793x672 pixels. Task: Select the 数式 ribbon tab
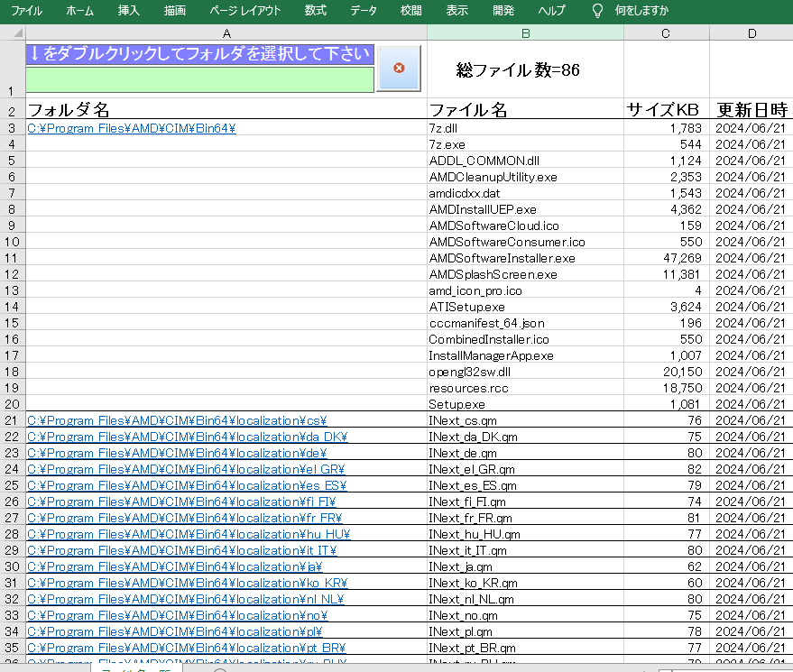tap(316, 11)
